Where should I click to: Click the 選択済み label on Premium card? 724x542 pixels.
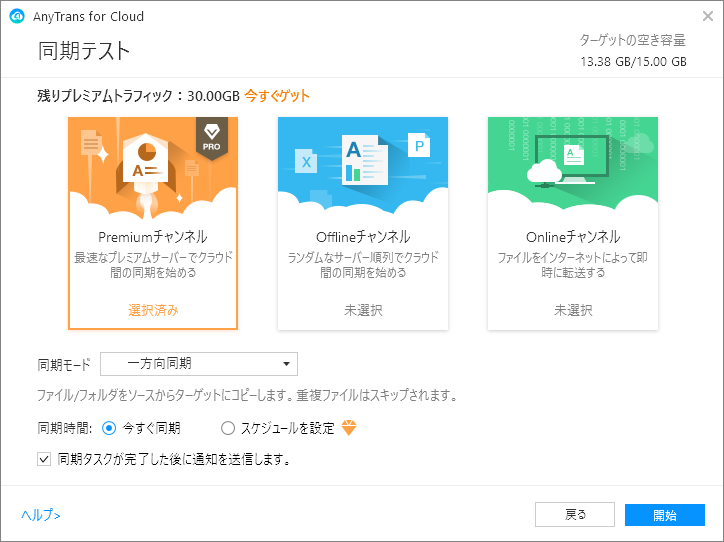click(x=153, y=310)
